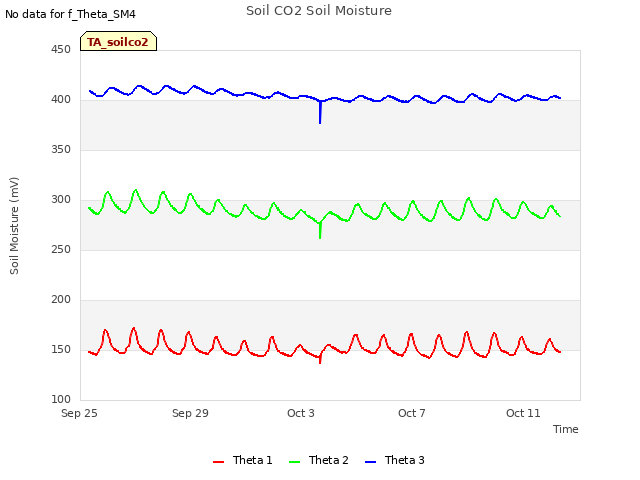Toggle the Theta 2 legend entry
640x480 pixels.
[319, 460]
